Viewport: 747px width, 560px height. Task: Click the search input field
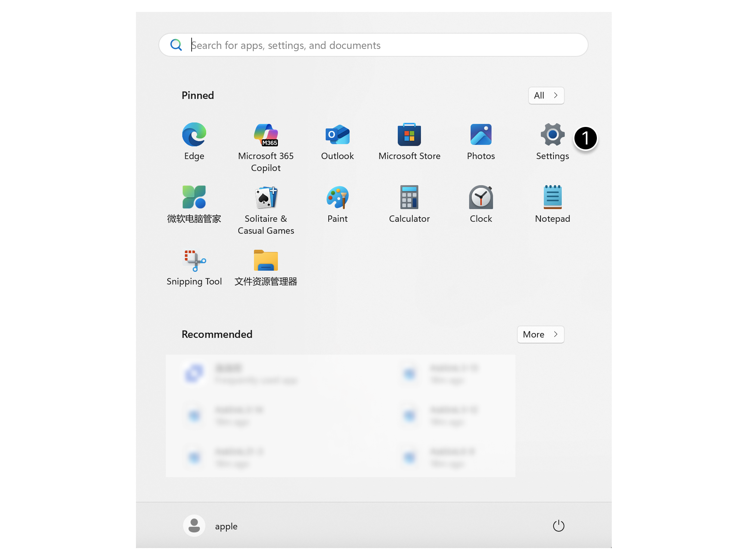click(373, 45)
